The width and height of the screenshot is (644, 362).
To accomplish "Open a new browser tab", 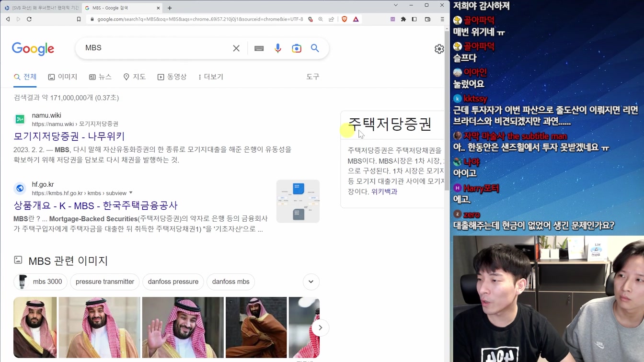I will pos(170,8).
